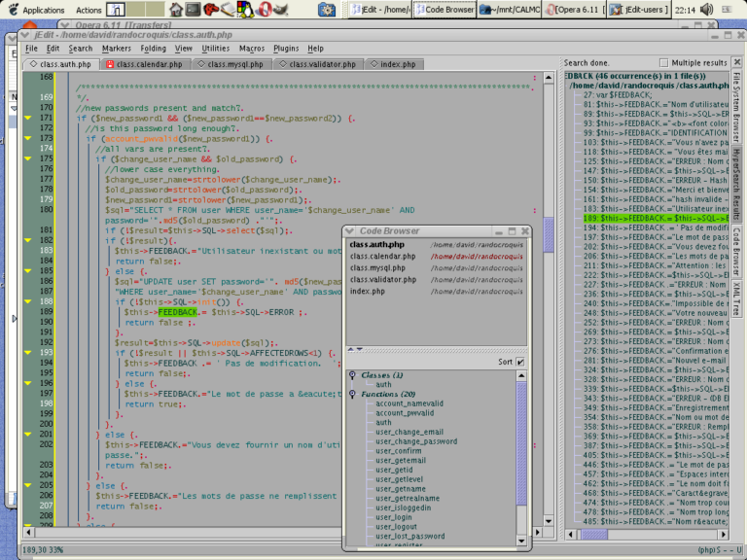Toggle the Sort checkbox in Code Browser
The image size is (747, 560).
[520, 362]
